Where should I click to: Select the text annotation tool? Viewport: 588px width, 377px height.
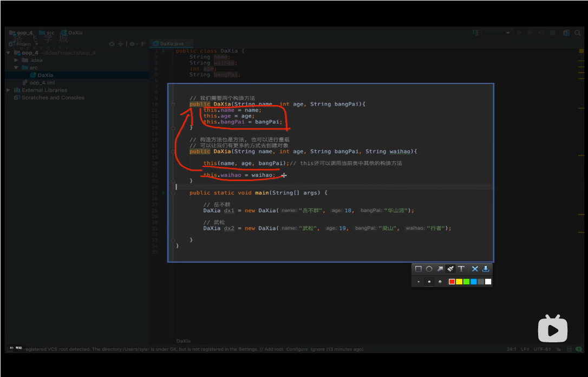click(461, 269)
